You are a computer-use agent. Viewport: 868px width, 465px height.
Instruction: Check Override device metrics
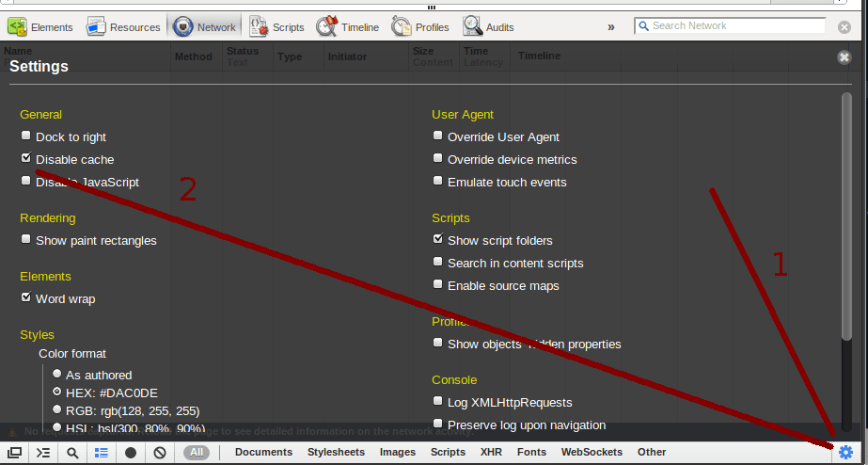click(438, 158)
